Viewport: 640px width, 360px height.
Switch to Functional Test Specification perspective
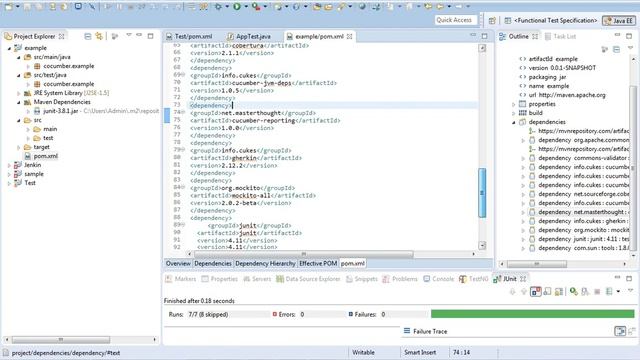click(x=551, y=20)
